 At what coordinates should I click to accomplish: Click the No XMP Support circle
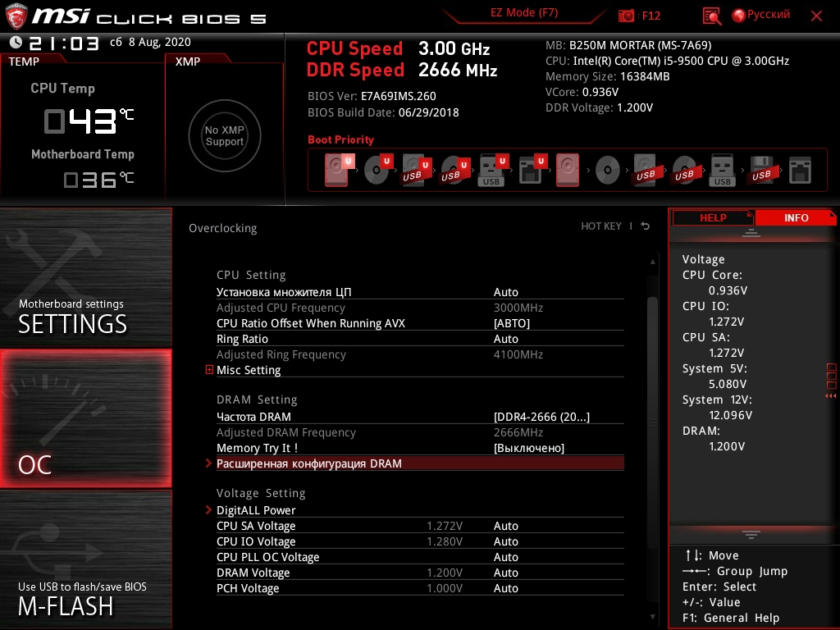[x=225, y=135]
